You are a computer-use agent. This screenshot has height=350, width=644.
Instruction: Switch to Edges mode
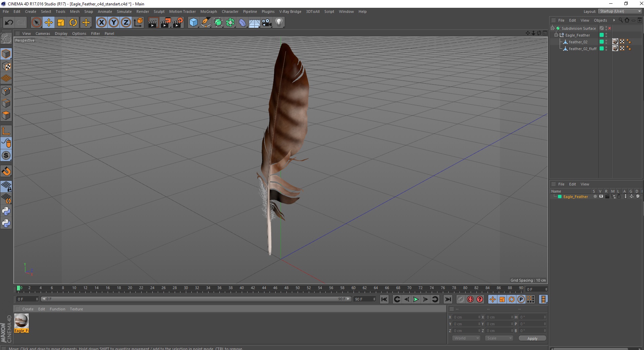(6, 103)
